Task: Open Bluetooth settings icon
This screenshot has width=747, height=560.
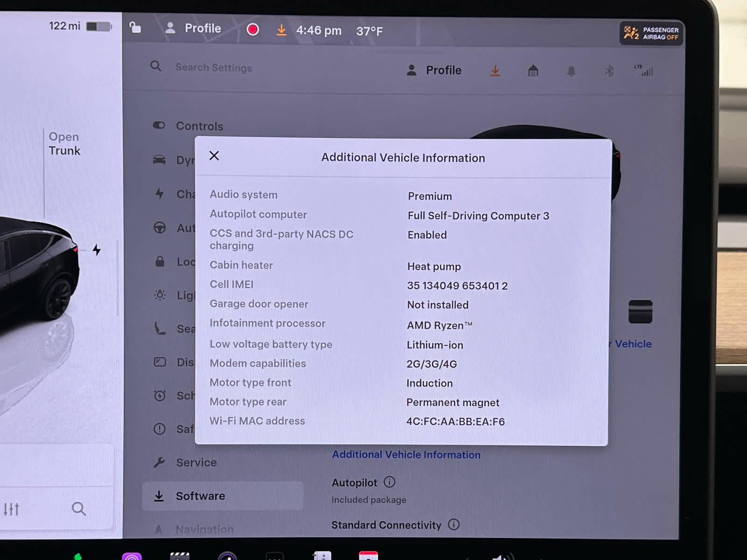Action: coord(609,71)
